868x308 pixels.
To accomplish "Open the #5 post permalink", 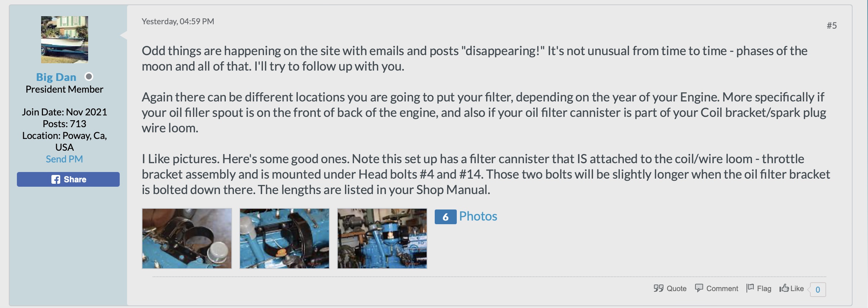I will click(832, 25).
